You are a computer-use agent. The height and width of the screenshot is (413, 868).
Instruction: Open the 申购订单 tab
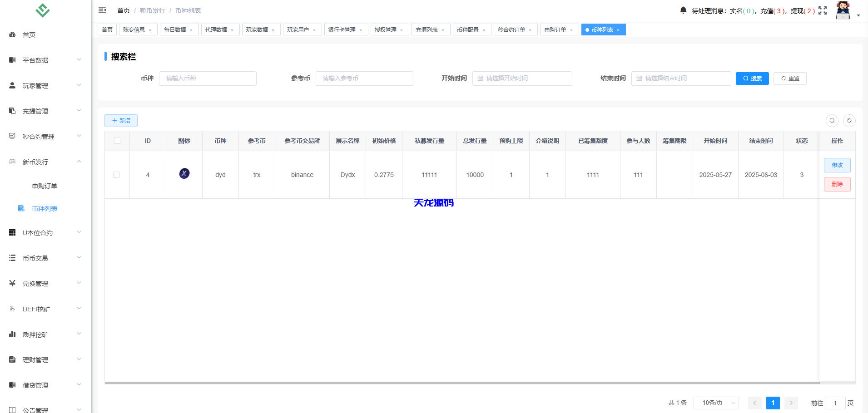point(556,29)
